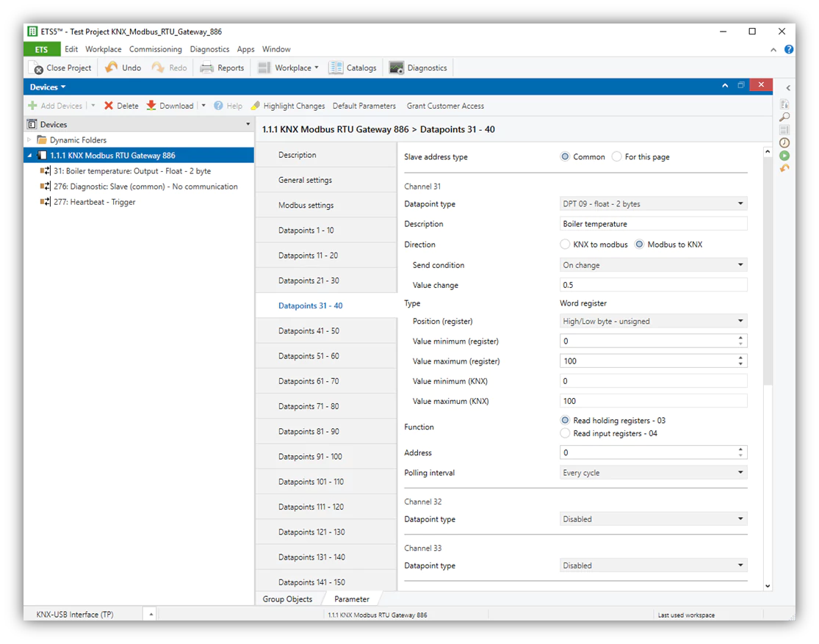Click Grant Customer Access button
This screenshot has width=819, height=644.
445,106
